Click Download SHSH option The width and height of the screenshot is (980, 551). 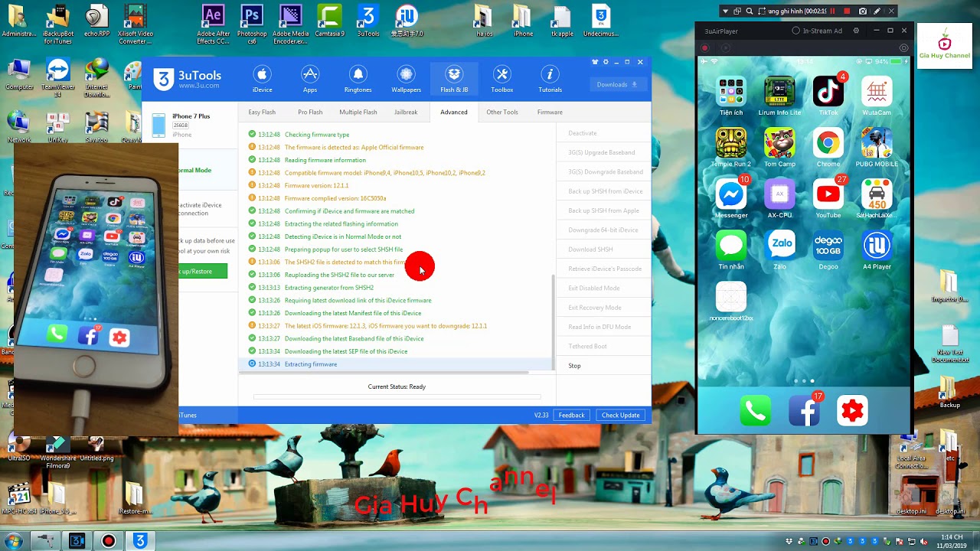click(x=590, y=249)
